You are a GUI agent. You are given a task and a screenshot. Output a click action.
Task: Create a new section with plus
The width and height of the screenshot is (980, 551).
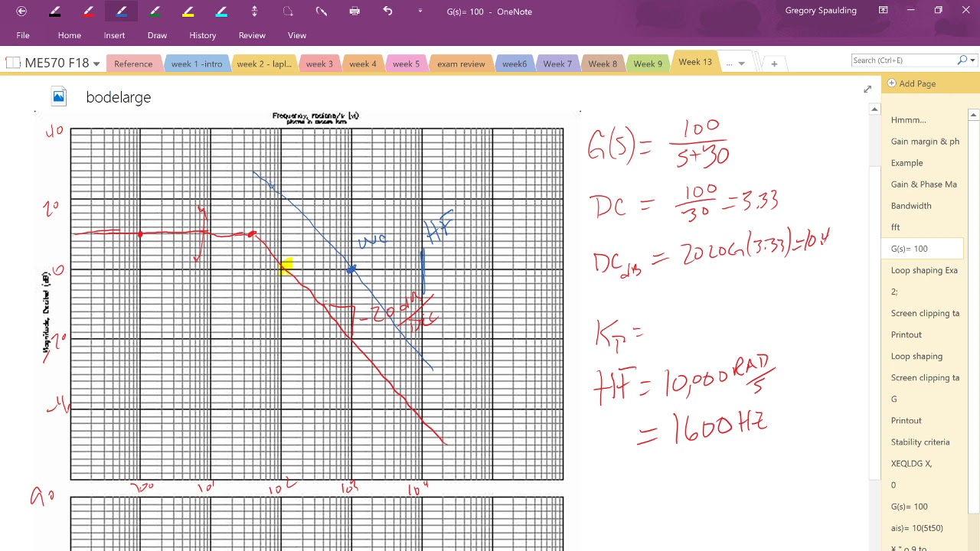coord(774,64)
